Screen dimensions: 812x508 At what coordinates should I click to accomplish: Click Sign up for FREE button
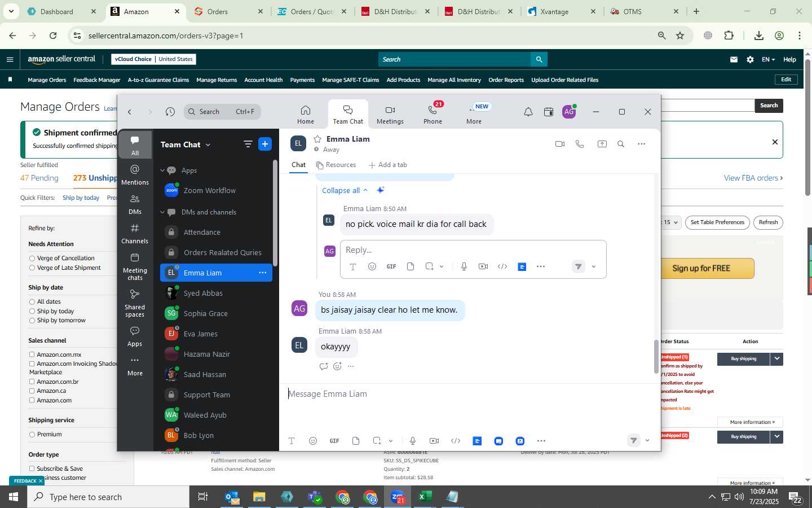701,268
